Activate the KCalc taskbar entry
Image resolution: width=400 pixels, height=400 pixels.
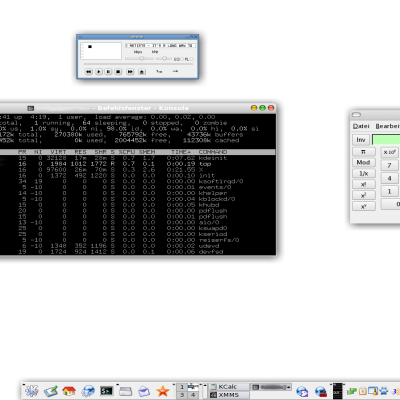pos(229,387)
